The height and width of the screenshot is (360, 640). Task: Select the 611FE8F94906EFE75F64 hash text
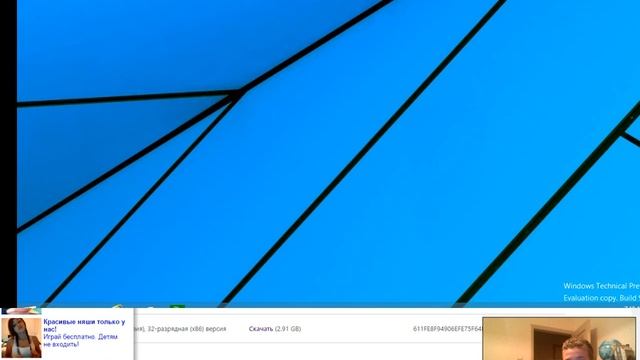point(447,329)
